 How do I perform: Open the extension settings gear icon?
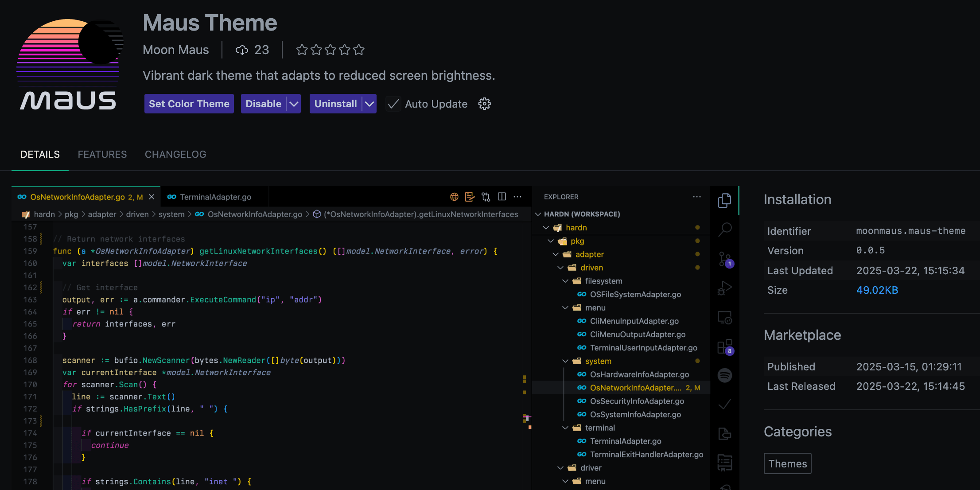pyautogui.click(x=484, y=104)
